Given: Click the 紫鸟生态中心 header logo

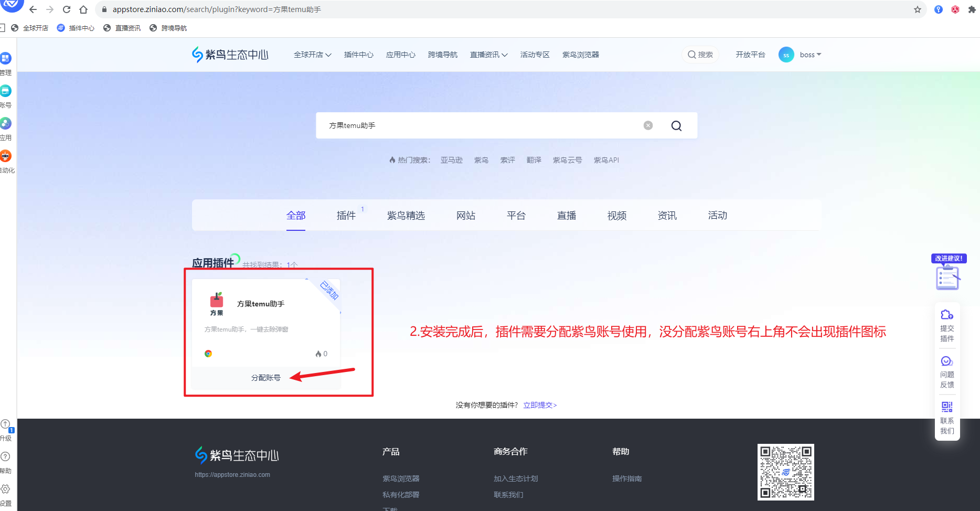Looking at the screenshot, I should tap(230, 55).
